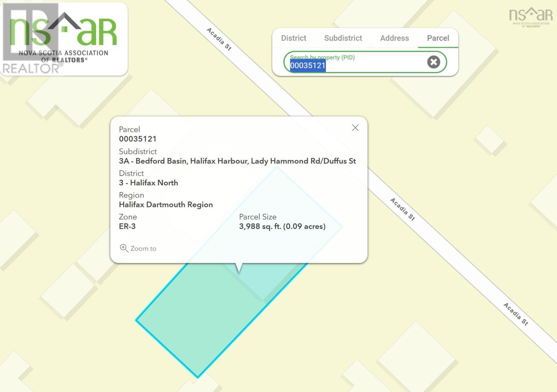Switch to the District tab
Viewport: 557px width, 392px height.
pyautogui.click(x=293, y=38)
